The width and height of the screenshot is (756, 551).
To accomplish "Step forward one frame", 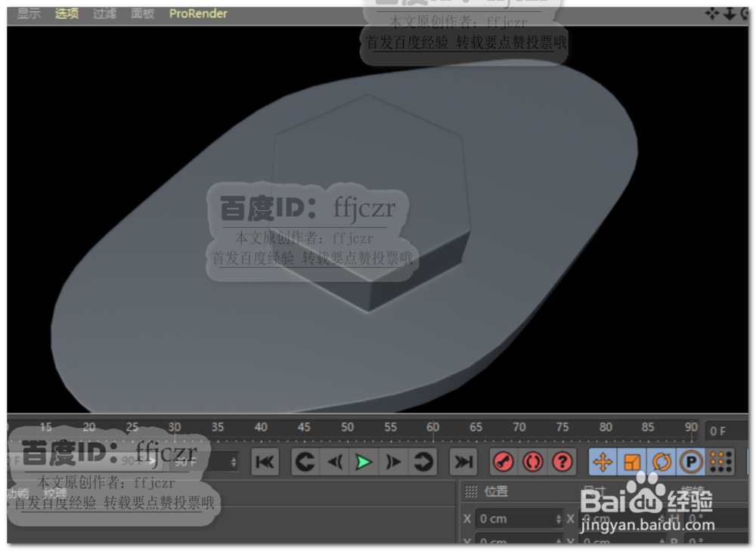I will (x=393, y=462).
